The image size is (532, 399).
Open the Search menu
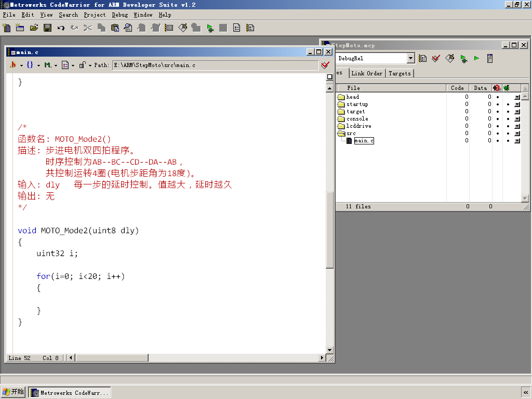[x=68, y=15]
